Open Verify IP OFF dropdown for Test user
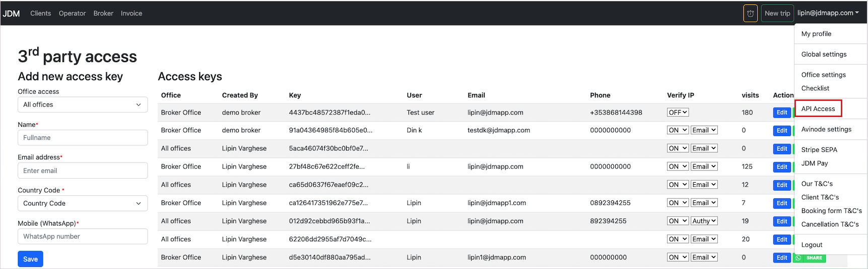The height and width of the screenshot is (269, 868). click(678, 113)
